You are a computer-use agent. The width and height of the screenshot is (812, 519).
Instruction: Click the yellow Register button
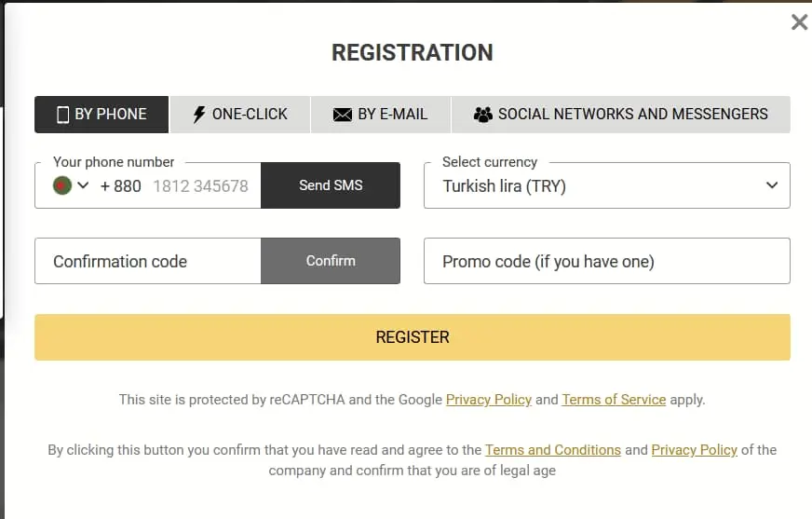(413, 337)
